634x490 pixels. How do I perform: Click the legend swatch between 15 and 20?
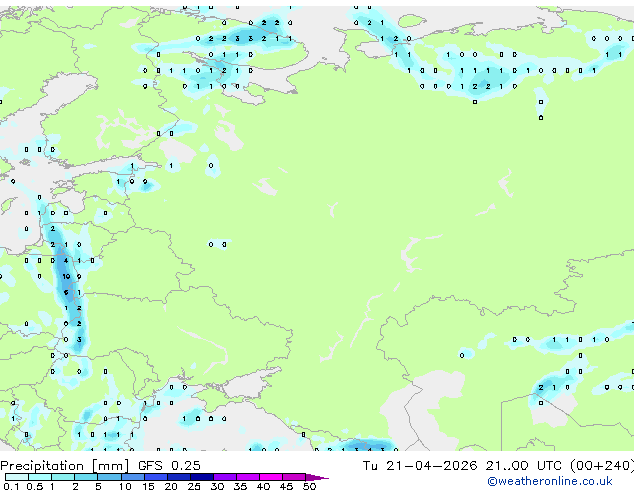pos(155,477)
